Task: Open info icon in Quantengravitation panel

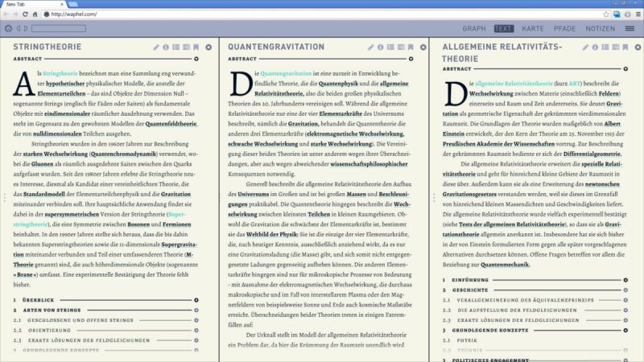Action: coord(381,47)
